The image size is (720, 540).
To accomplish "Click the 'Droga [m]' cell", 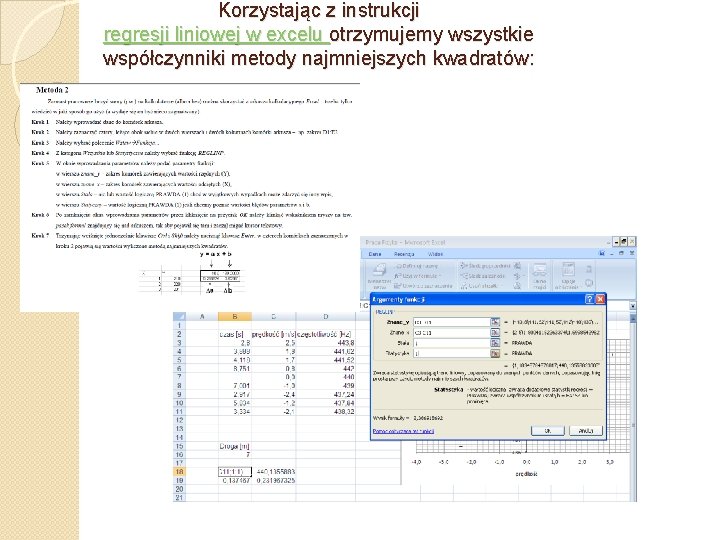I will tap(235, 446).
